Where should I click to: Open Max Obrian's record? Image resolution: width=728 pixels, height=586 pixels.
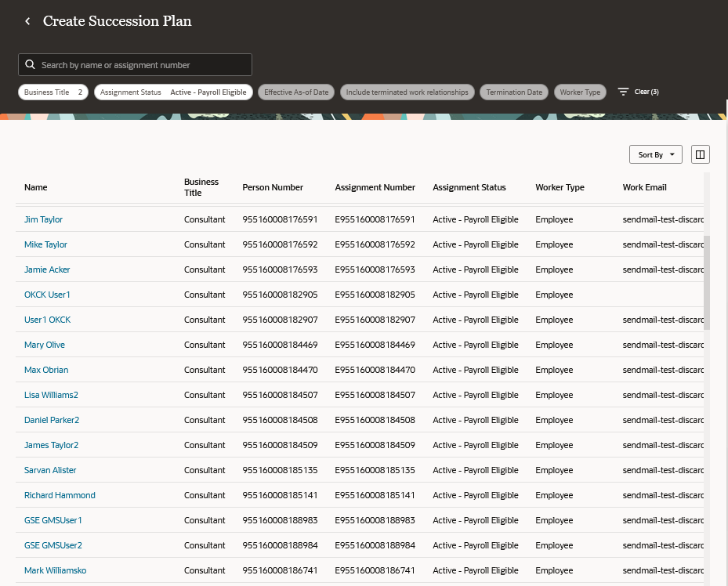tap(46, 370)
